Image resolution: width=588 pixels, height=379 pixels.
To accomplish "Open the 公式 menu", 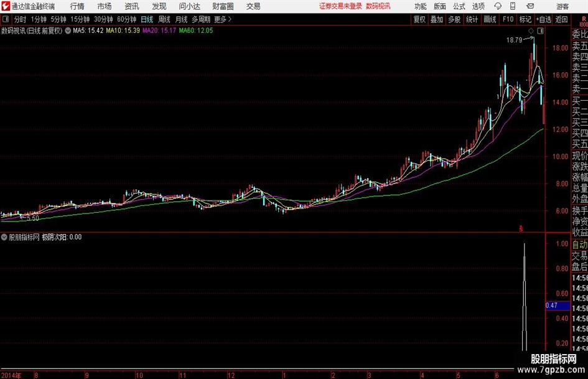I will 459,6.
